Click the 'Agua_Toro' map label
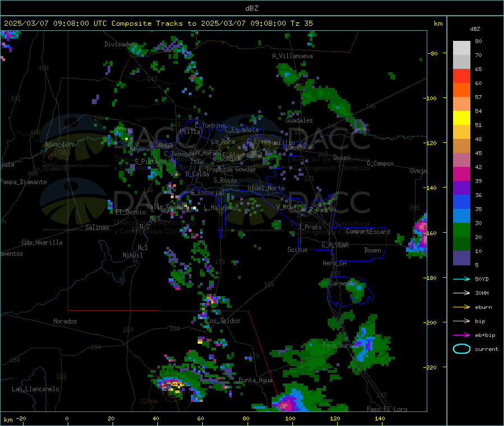 pyautogui.click(x=60, y=144)
